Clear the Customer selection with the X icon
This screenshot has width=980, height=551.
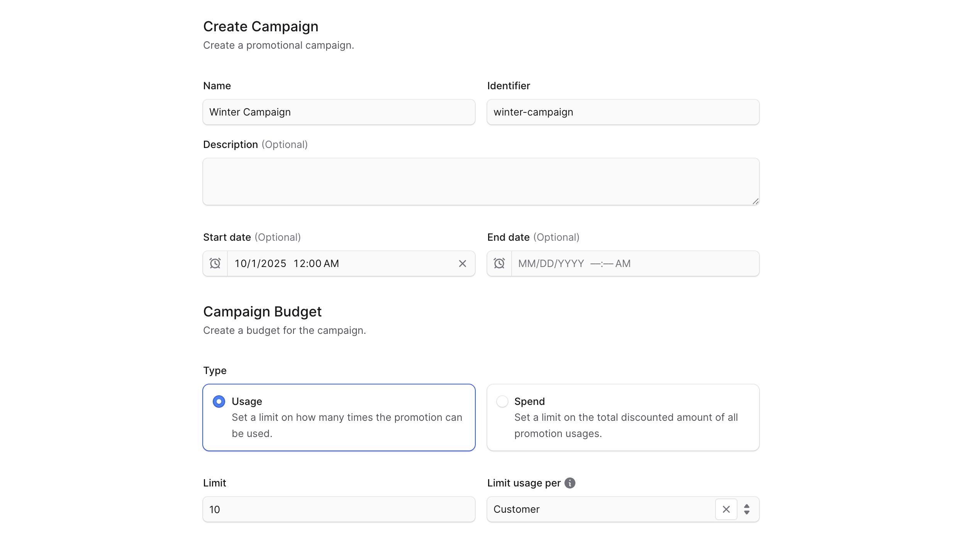[726, 509]
